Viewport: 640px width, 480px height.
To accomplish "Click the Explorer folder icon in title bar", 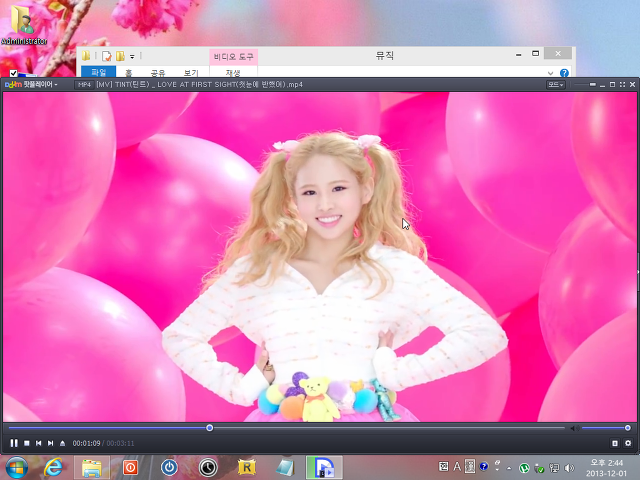I will click(86, 56).
